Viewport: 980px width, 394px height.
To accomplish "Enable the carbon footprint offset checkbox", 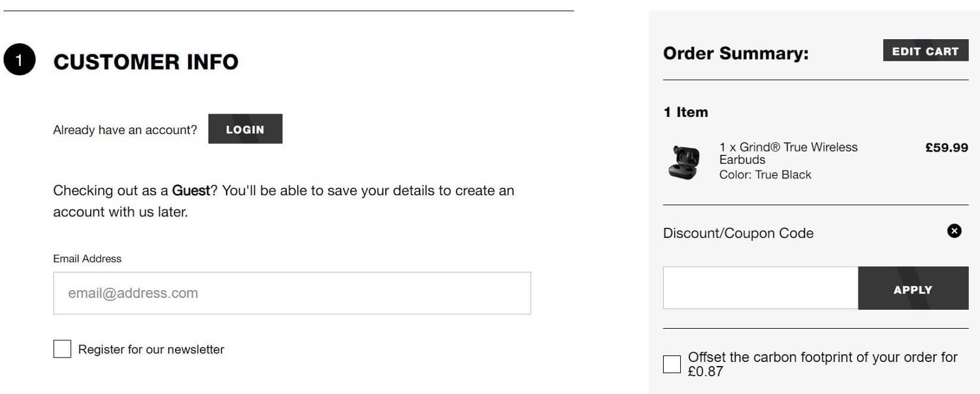I will (x=672, y=365).
